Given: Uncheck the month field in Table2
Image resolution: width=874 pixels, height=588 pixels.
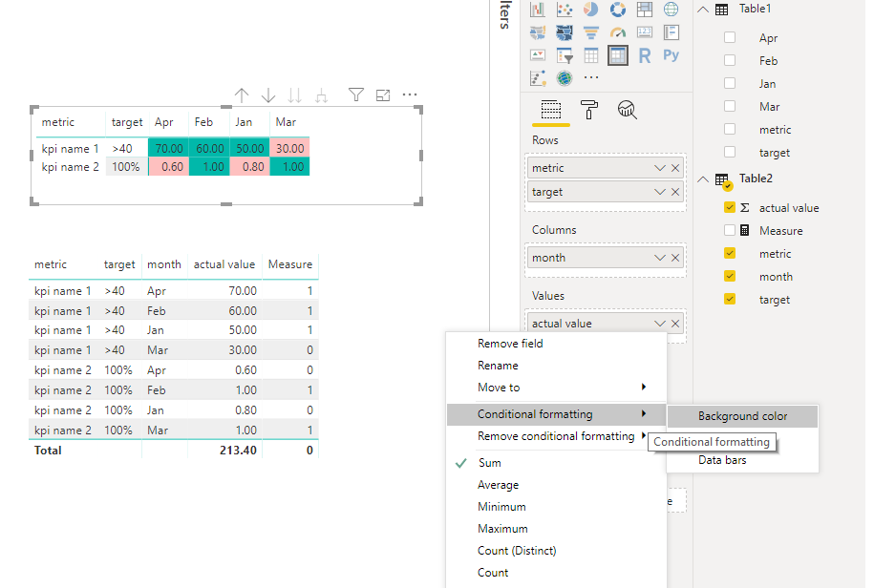Looking at the screenshot, I should point(730,276).
